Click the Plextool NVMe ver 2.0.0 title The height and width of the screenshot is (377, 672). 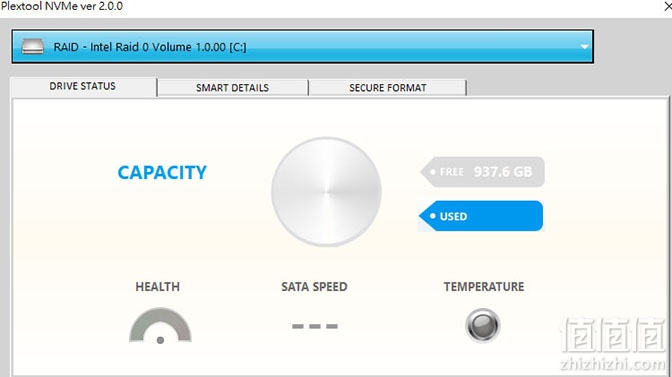coord(62,6)
